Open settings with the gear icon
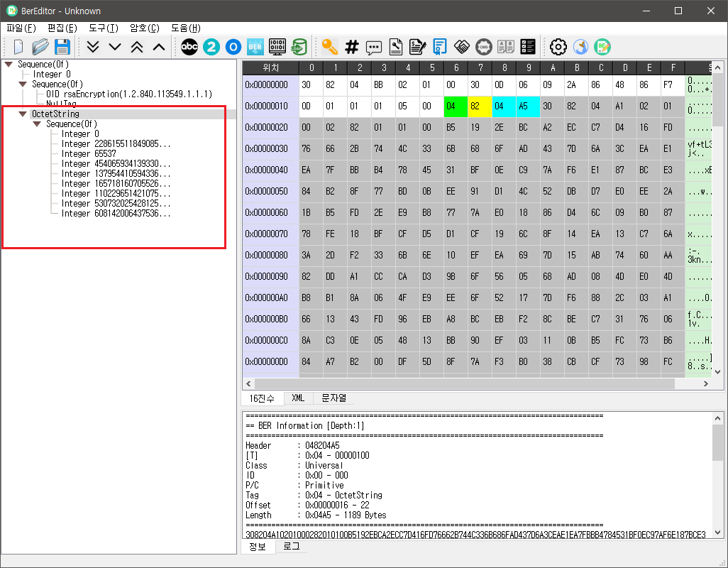Screen dimensions: 728x568 coord(558,47)
